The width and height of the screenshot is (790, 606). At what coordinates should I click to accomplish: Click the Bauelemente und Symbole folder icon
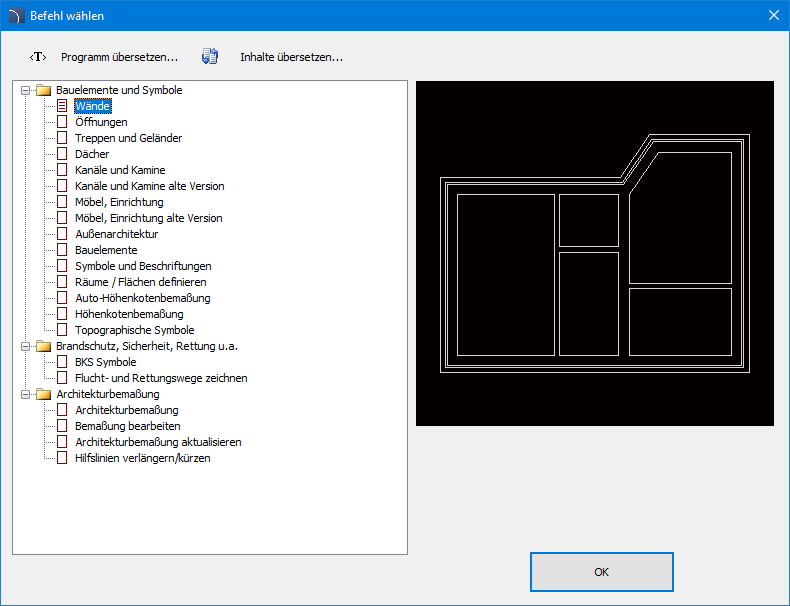pos(43,90)
